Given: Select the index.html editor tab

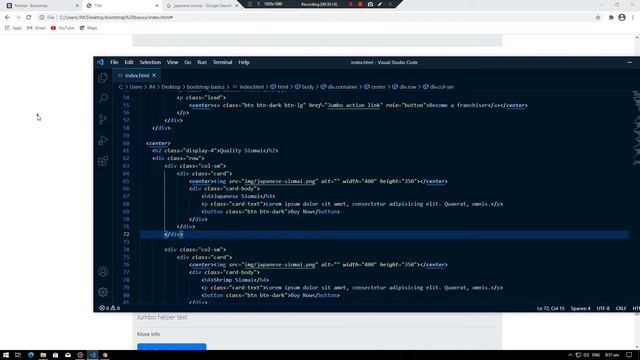Looking at the screenshot, I should tap(136, 76).
